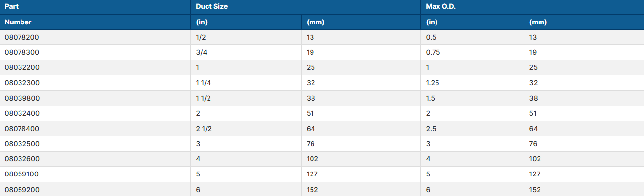Click the Part column header

click(12, 7)
